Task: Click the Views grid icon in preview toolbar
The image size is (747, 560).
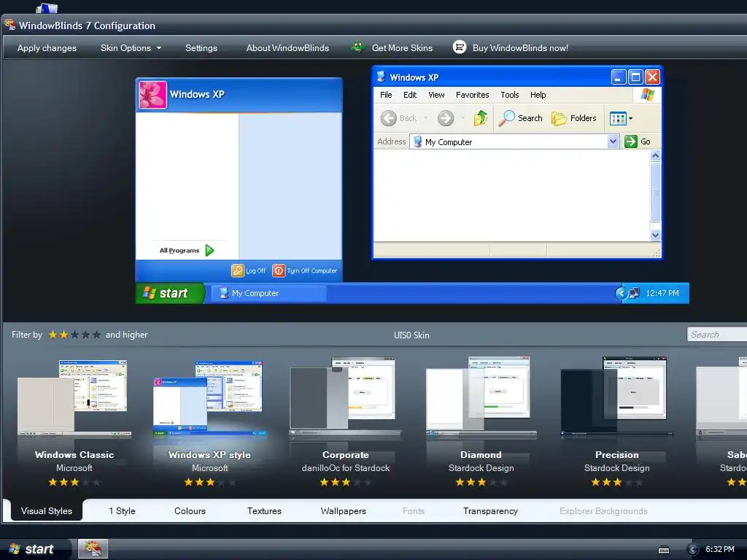Action: [x=618, y=118]
